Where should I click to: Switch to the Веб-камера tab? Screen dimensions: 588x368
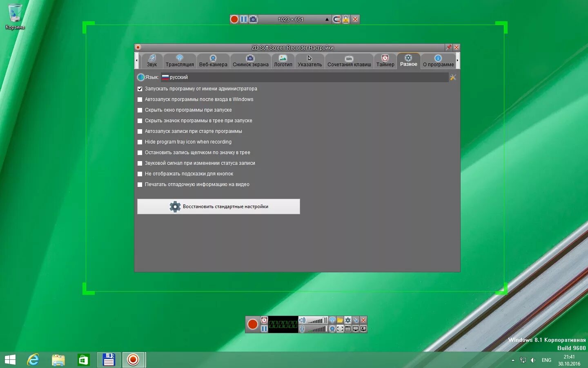(213, 61)
